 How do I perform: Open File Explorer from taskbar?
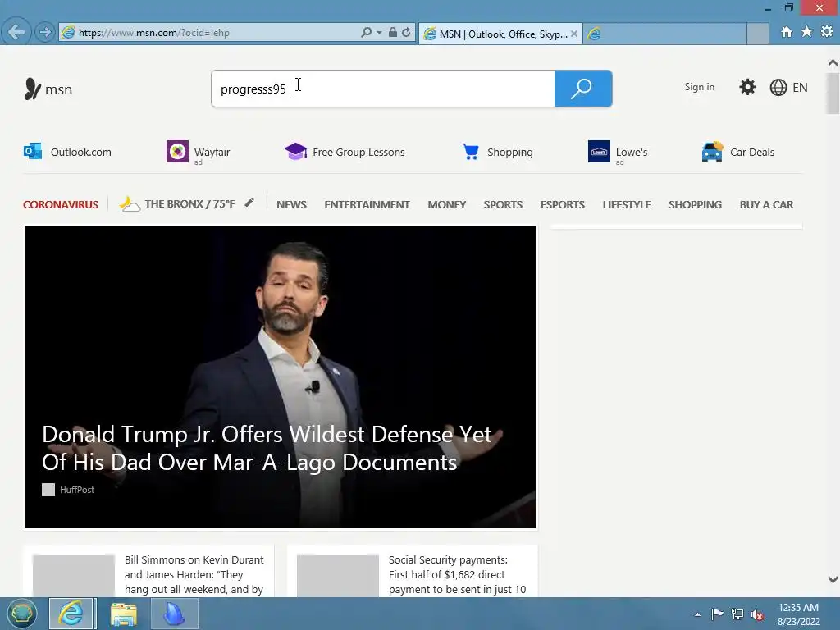click(124, 614)
